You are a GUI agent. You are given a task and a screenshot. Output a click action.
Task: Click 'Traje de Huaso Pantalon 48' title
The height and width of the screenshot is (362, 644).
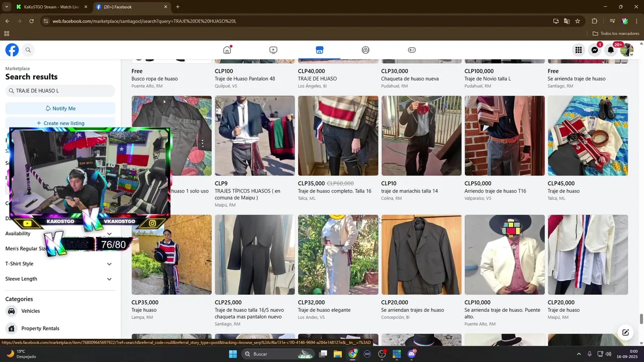[x=245, y=79]
